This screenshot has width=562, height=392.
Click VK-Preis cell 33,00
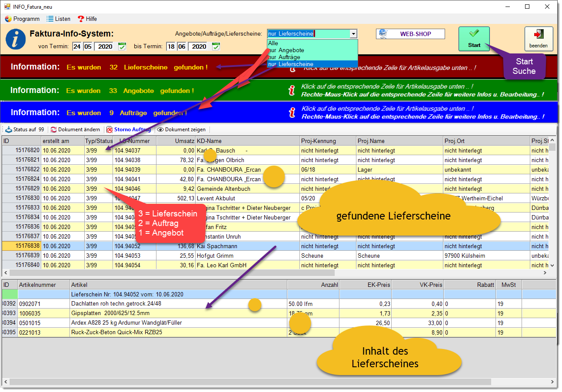(418, 323)
